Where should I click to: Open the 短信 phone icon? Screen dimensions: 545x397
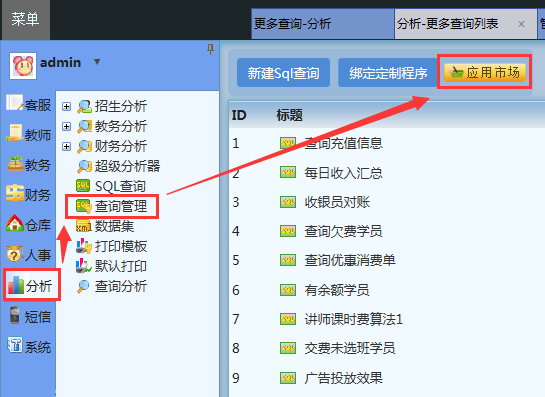click(15, 316)
